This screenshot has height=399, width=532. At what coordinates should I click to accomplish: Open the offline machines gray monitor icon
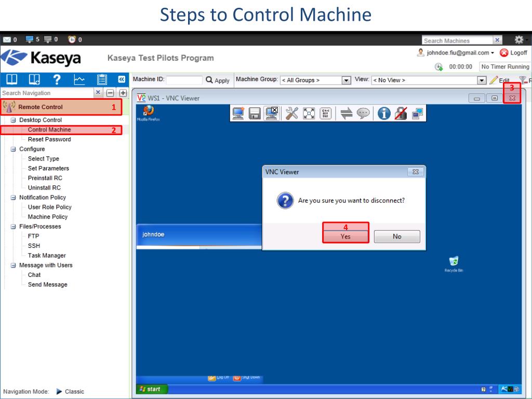(48, 39)
